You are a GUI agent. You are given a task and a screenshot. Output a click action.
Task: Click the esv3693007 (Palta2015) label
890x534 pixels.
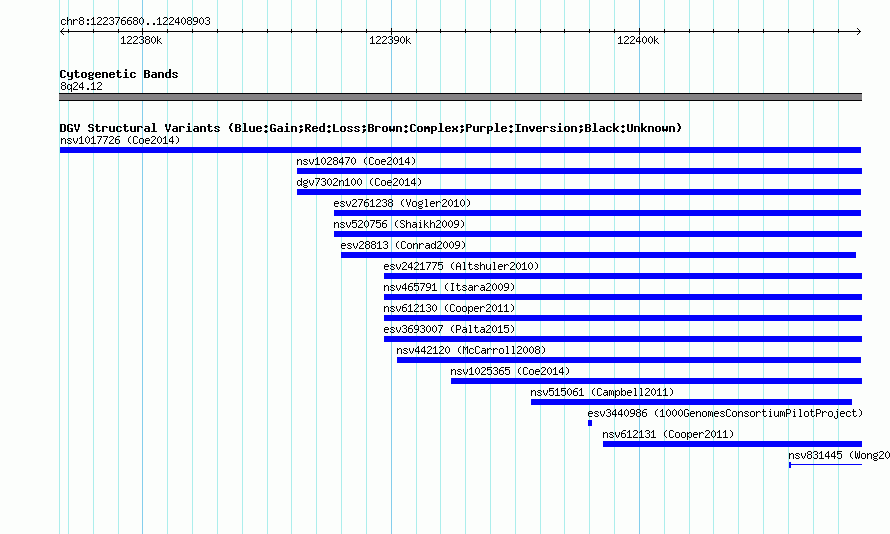[x=449, y=329]
